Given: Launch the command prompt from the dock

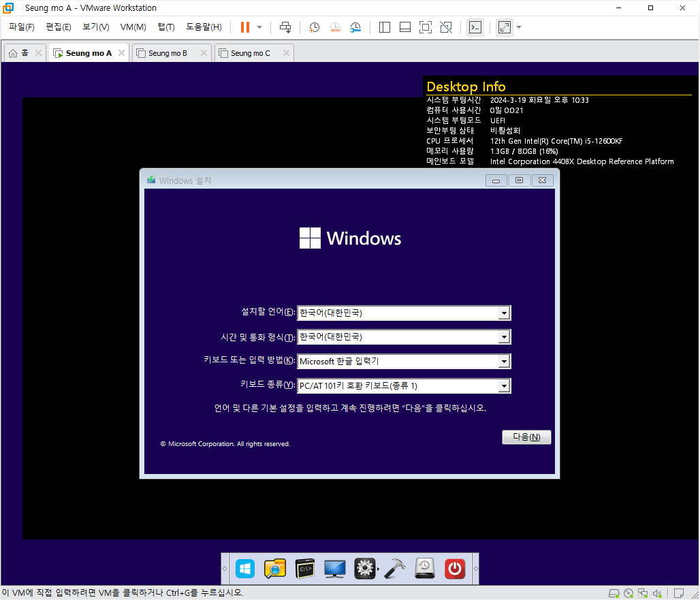Looking at the screenshot, I should tap(305, 569).
